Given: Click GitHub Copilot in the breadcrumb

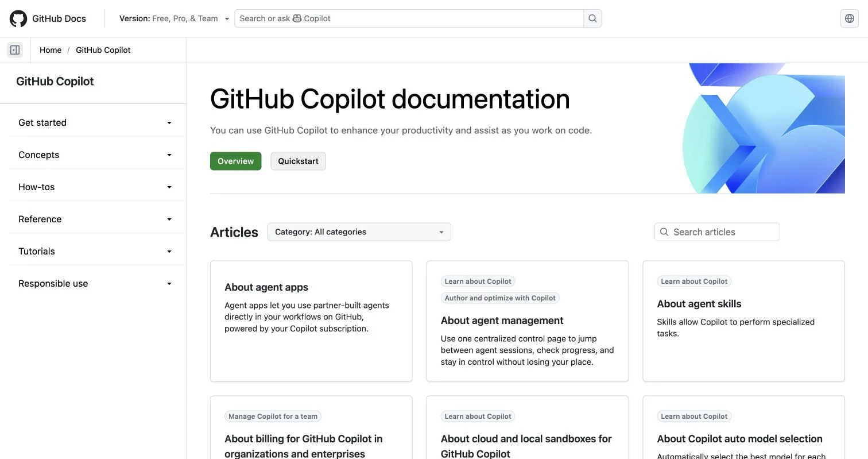Looking at the screenshot, I should [103, 50].
